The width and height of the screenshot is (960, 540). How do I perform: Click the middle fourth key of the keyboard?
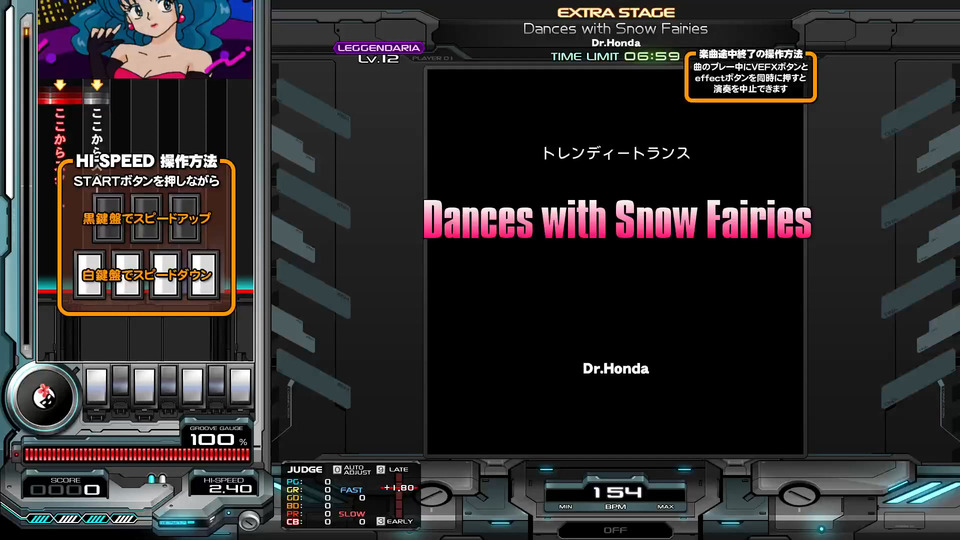[168, 381]
